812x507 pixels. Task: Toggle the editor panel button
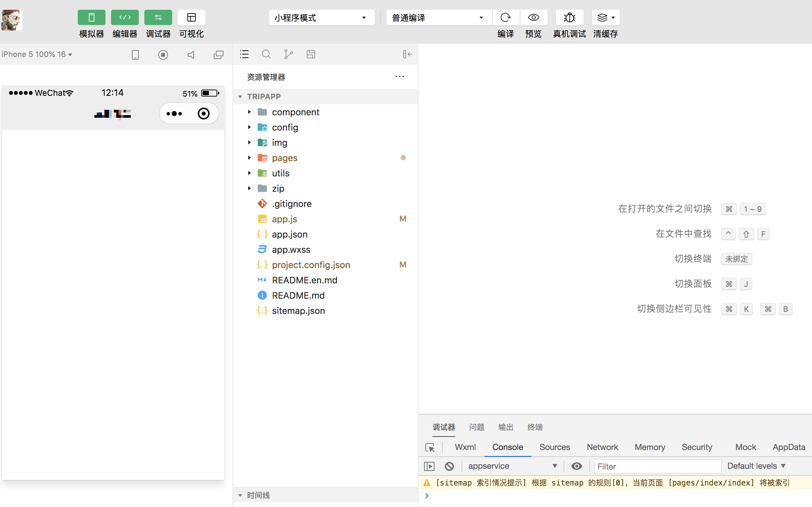click(x=125, y=17)
